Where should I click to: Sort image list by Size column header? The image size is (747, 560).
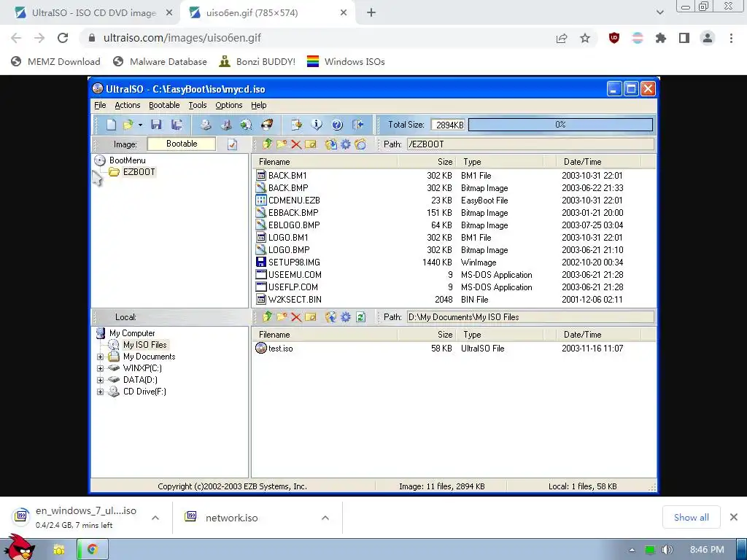point(427,162)
